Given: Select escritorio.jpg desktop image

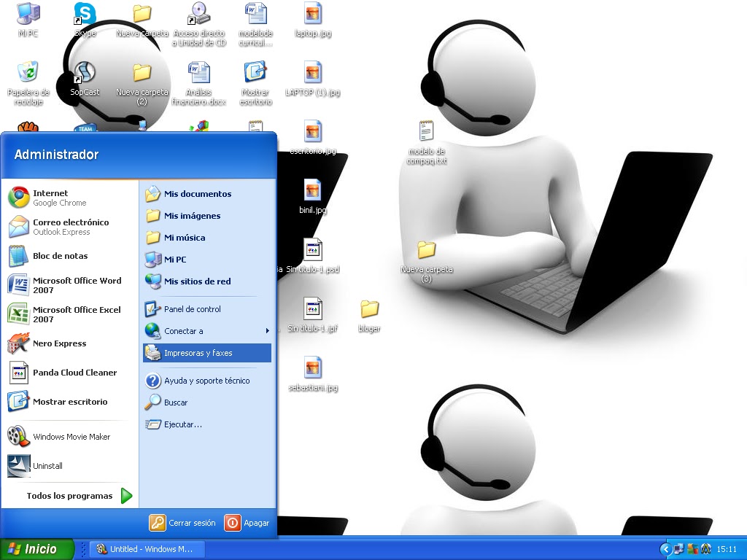Looking at the screenshot, I should point(312,137).
